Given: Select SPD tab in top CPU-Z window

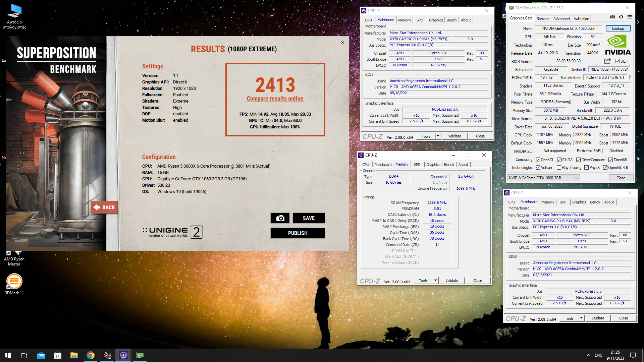Looking at the screenshot, I should tap(420, 20).
